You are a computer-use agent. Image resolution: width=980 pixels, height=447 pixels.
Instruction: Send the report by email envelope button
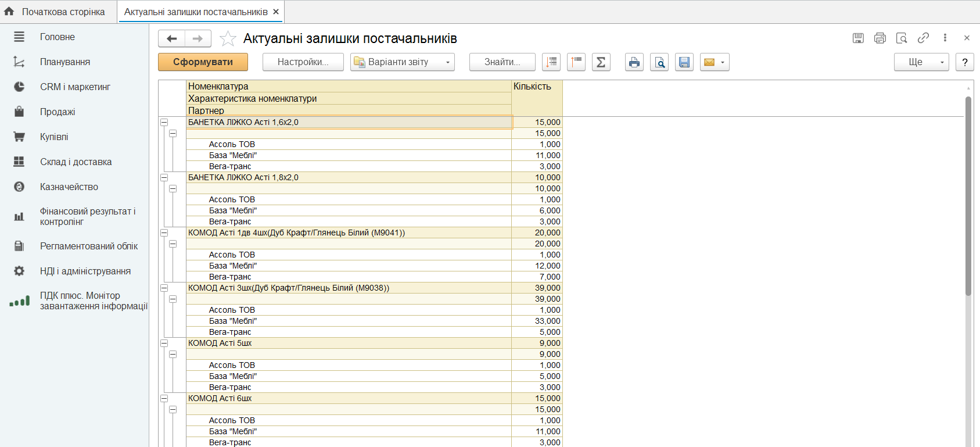click(x=715, y=62)
